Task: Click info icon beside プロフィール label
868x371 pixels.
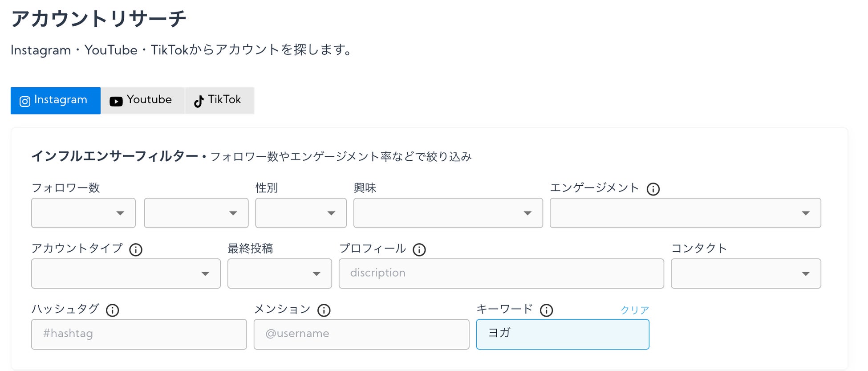Action: coord(419,250)
